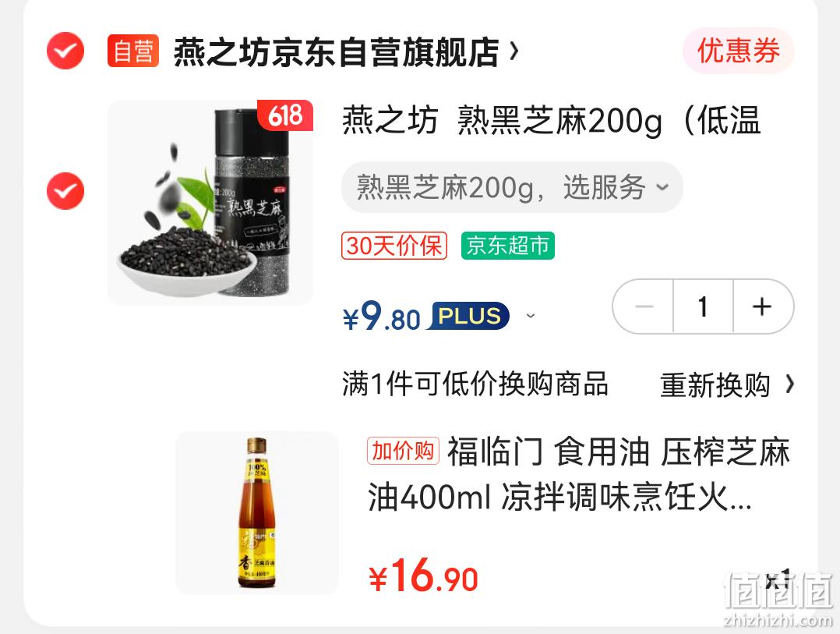This screenshot has height=634, width=840.
Task: Click the chevron beside store name
Action: (x=514, y=51)
